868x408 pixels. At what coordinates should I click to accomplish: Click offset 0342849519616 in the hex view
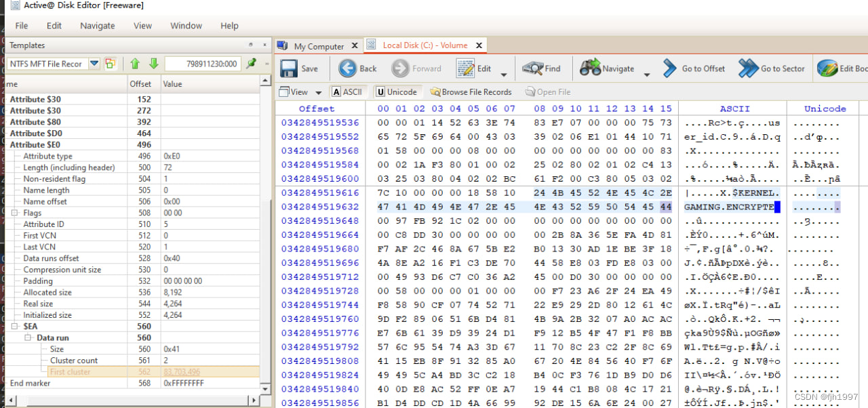[x=320, y=193]
